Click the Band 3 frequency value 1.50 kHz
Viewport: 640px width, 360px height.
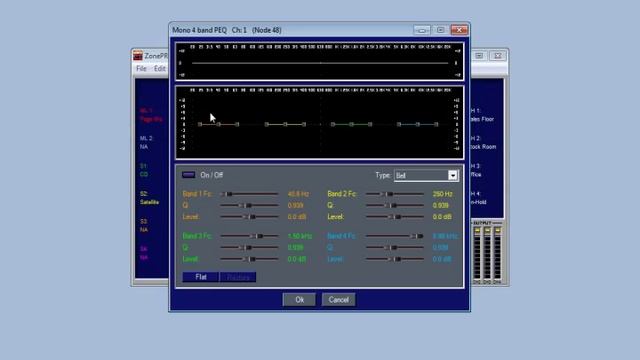[300, 236]
